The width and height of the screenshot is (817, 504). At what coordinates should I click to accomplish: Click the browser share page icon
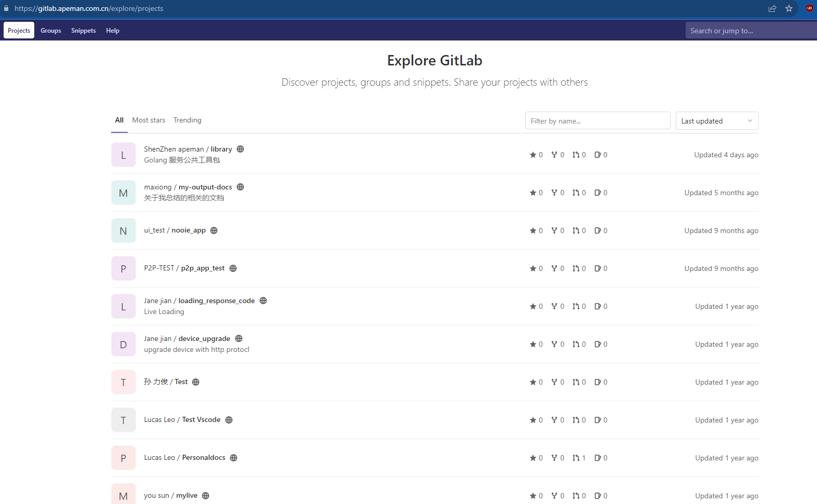772,8
